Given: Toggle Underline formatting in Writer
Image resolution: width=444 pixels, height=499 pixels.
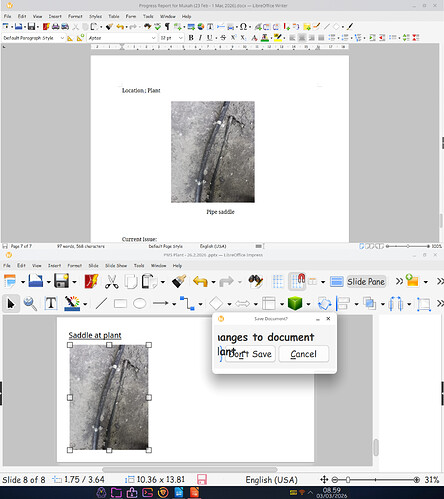Looking at the screenshot, I should click(x=209, y=38).
